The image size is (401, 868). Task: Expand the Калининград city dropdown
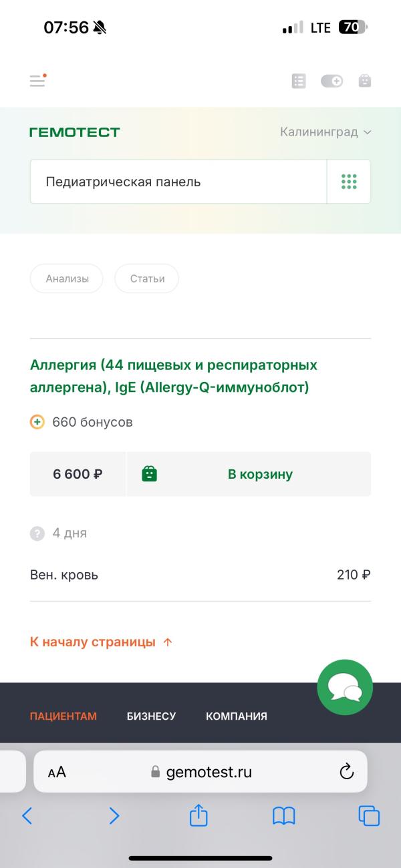point(325,132)
